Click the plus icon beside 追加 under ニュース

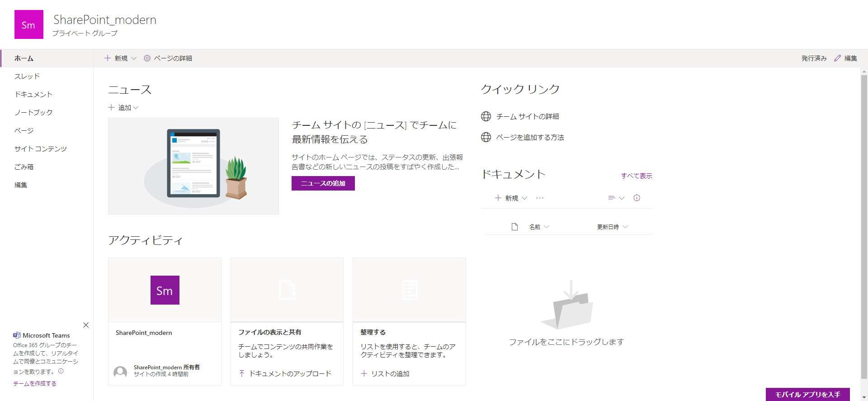click(x=111, y=107)
